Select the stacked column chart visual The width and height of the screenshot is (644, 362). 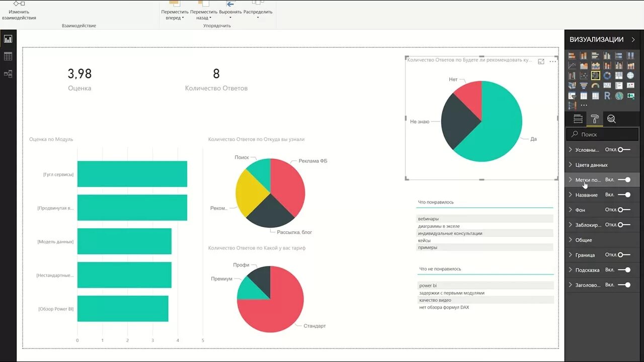point(584,55)
